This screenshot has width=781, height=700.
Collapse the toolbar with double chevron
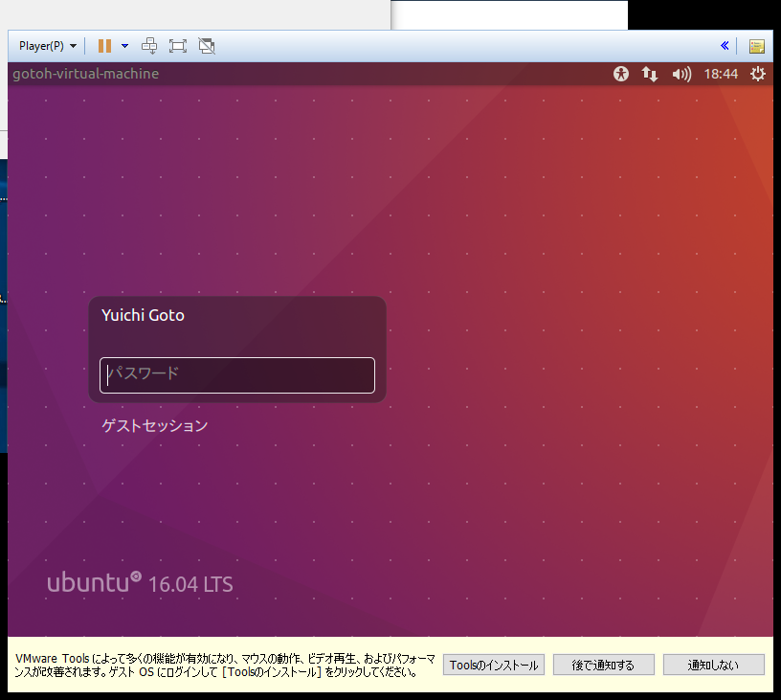725,46
